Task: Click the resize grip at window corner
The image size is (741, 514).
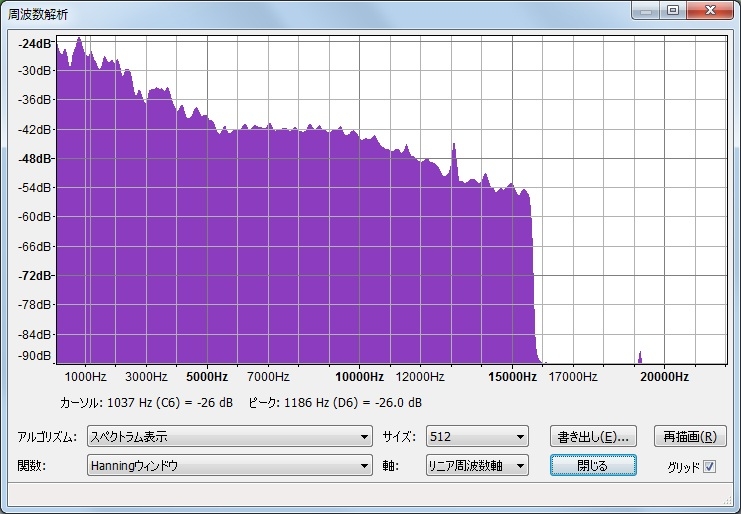Action: coord(727,500)
